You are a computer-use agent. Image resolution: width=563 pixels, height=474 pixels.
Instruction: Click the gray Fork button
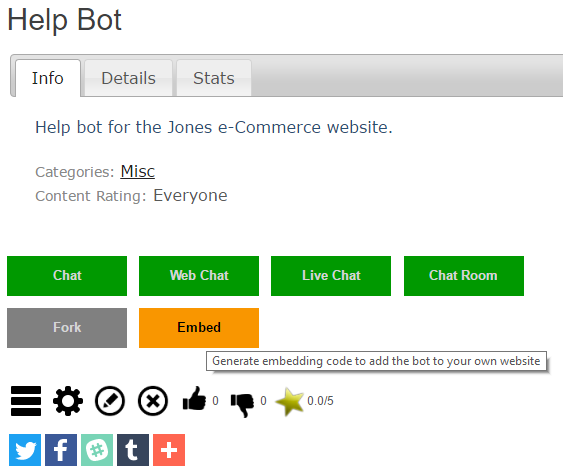tap(67, 328)
